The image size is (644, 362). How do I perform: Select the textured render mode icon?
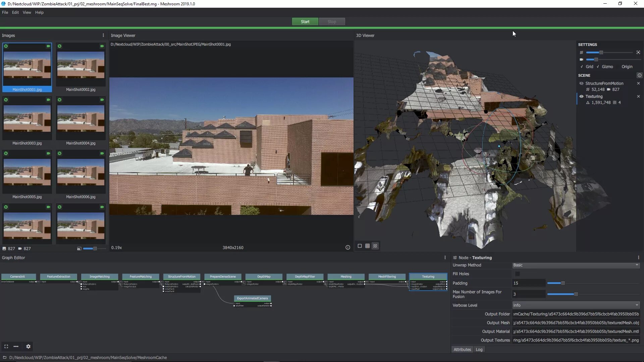[375, 246]
